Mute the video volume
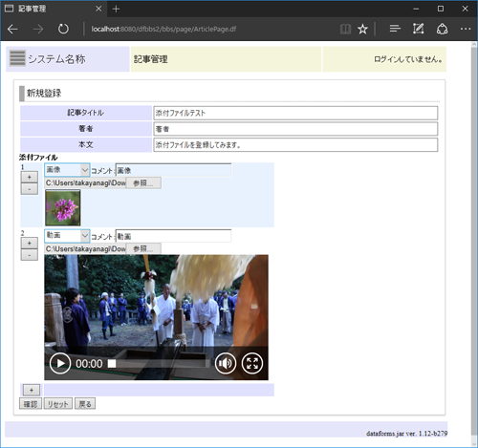Viewport: 478px width, 448px height. tap(226, 363)
